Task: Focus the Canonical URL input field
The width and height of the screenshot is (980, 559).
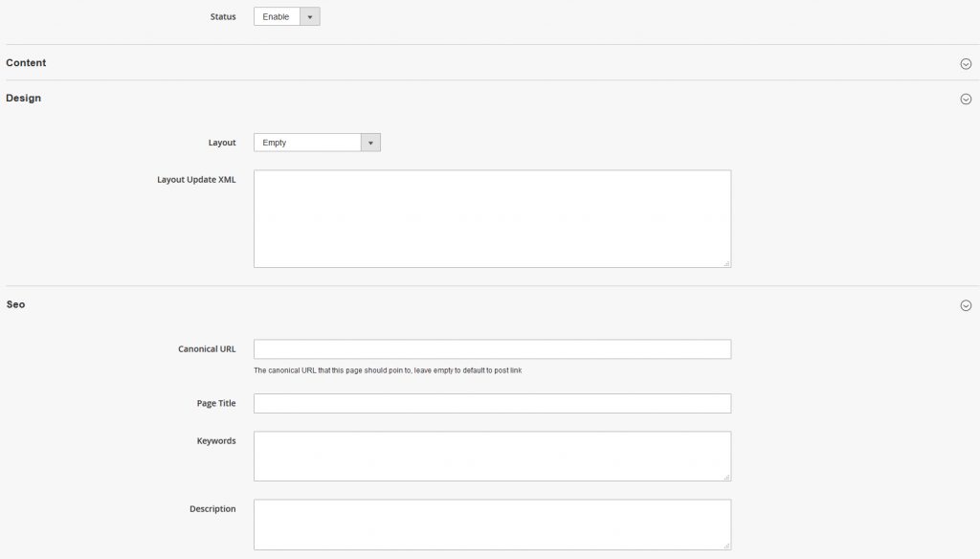Action: (493, 349)
